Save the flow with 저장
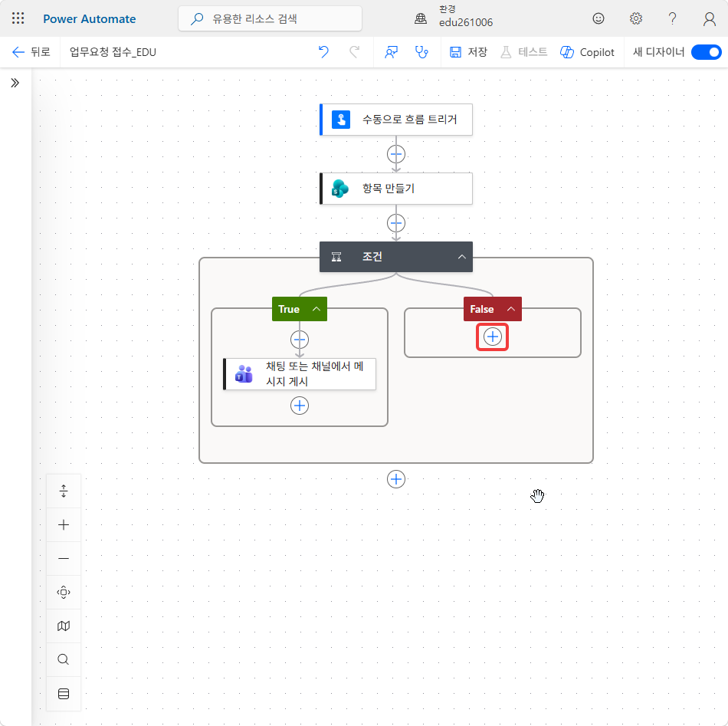Viewport: 728px width, 726px height. pos(468,52)
